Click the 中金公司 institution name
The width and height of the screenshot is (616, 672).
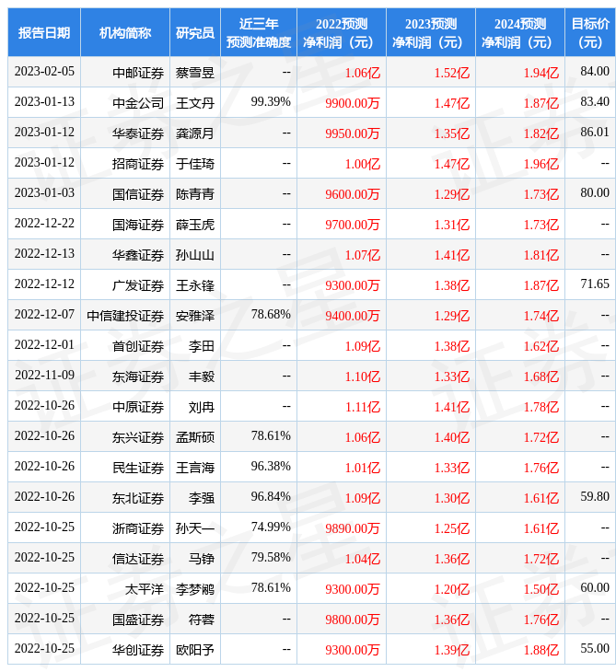coord(138,103)
